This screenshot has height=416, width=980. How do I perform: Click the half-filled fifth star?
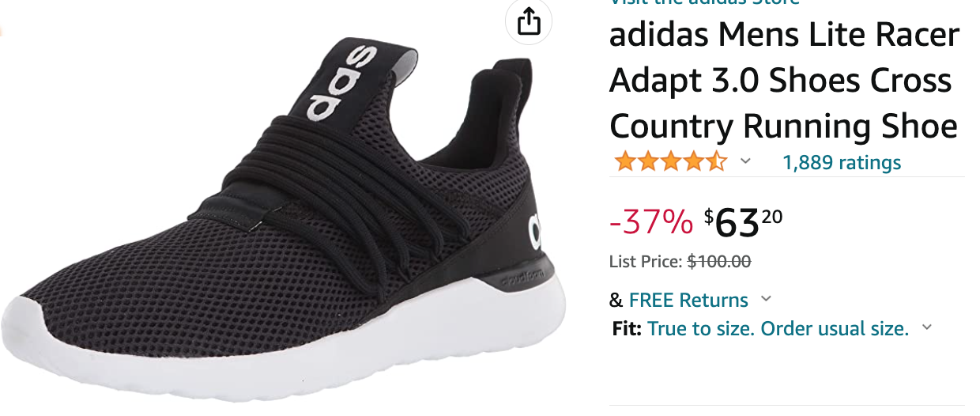pos(716,162)
